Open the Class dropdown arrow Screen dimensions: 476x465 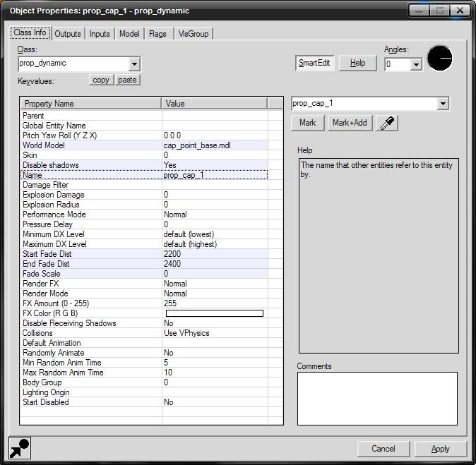tap(134, 64)
